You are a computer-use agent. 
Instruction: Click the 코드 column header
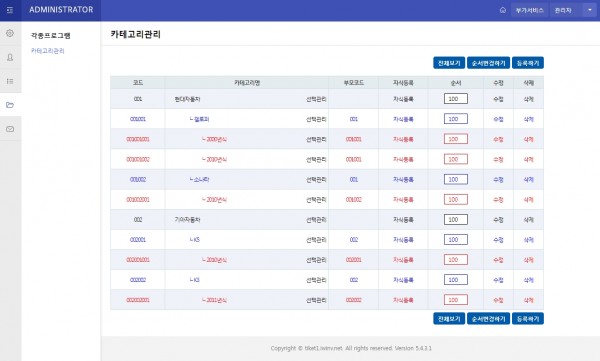click(x=138, y=83)
